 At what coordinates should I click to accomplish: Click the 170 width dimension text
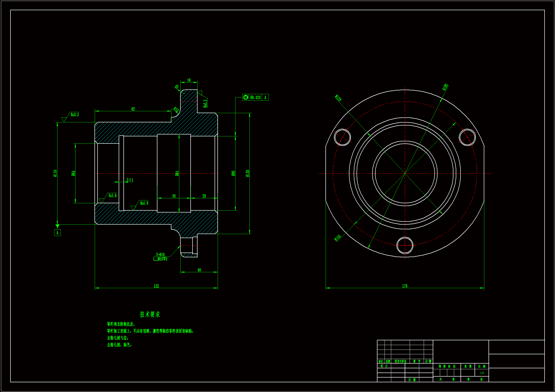(405, 286)
